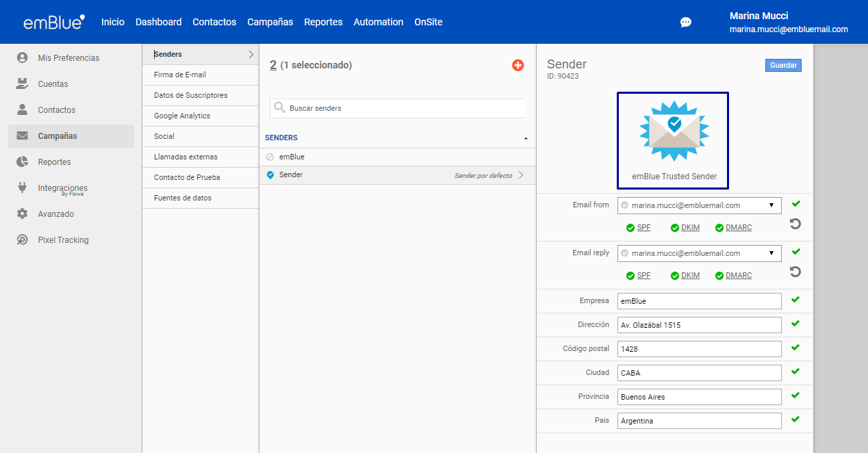The width and height of the screenshot is (868, 453).
Task: Open Integraciones plug icon in sidebar
Action: 23,188
